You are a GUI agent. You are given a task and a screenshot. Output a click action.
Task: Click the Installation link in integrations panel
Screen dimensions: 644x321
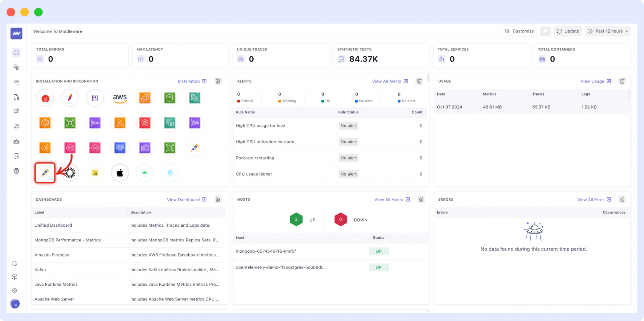[189, 81]
